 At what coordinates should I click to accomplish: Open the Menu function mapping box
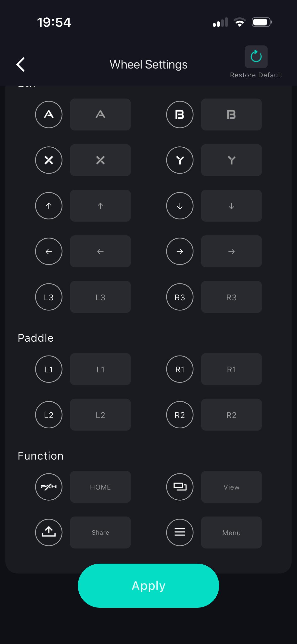[x=231, y=532]
